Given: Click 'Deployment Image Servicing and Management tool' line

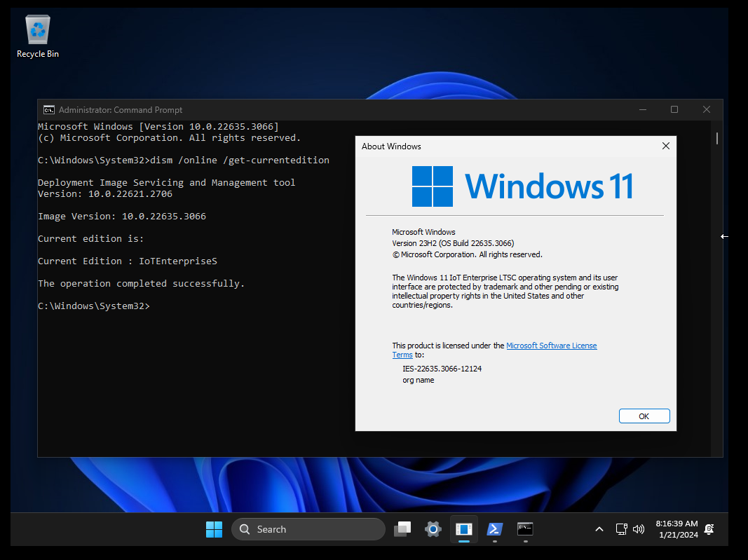Looking at the screenshot, I should (x=166, y=183).
